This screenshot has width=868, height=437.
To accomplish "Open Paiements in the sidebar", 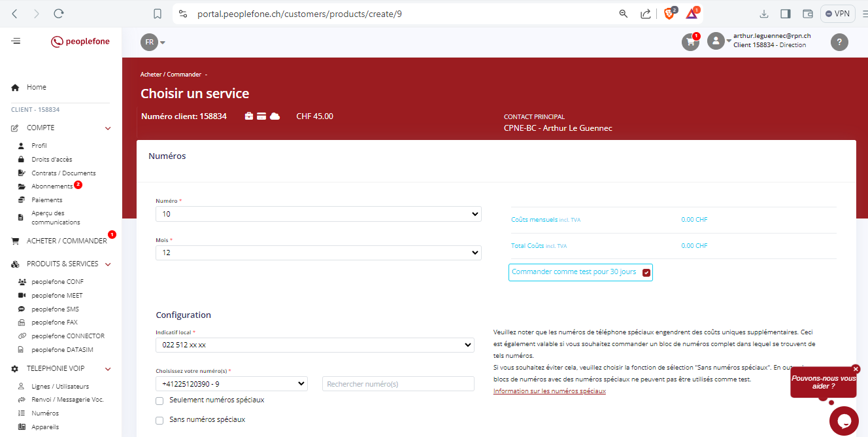I will pyautogui.click(x=47, y=200).
